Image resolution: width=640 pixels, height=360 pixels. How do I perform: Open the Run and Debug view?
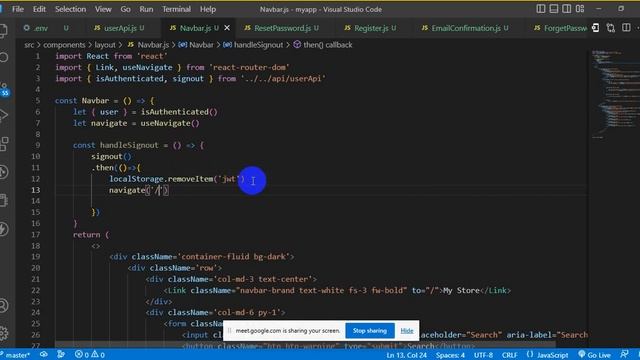pos(3,116)
